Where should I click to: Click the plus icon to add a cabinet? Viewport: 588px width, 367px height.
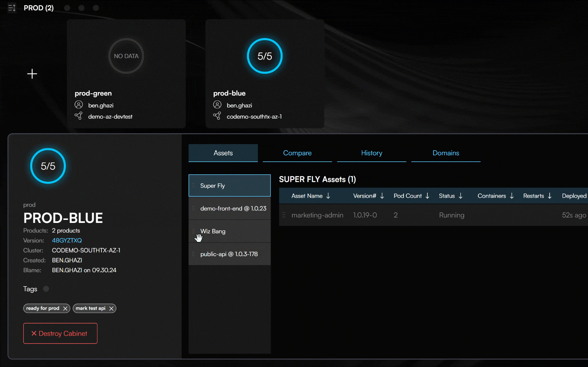[32, 74]
